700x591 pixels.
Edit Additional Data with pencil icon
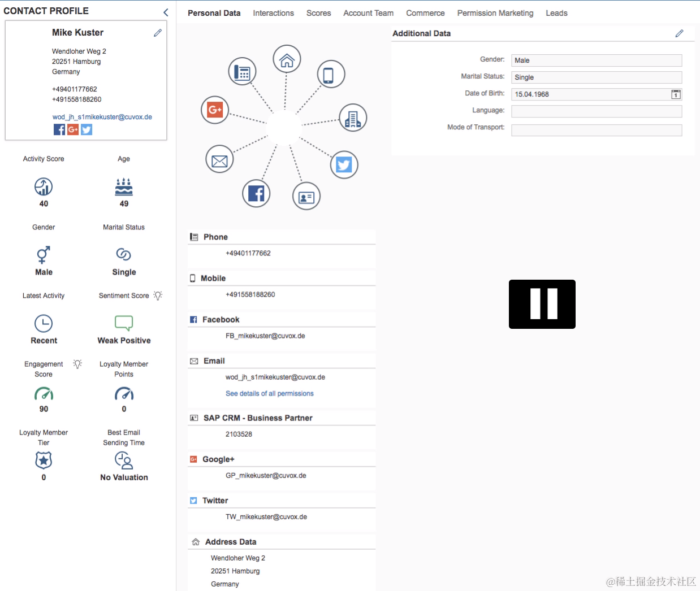tap(679, 33)
